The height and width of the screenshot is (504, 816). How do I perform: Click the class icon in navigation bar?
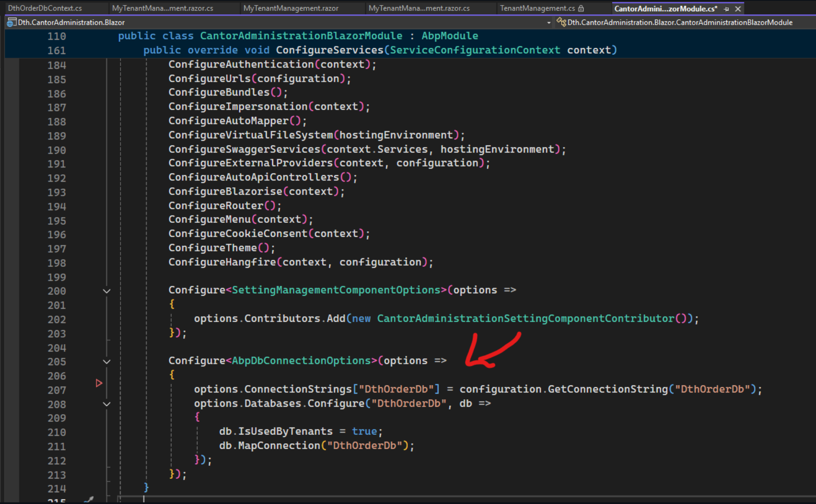(561, 22)
